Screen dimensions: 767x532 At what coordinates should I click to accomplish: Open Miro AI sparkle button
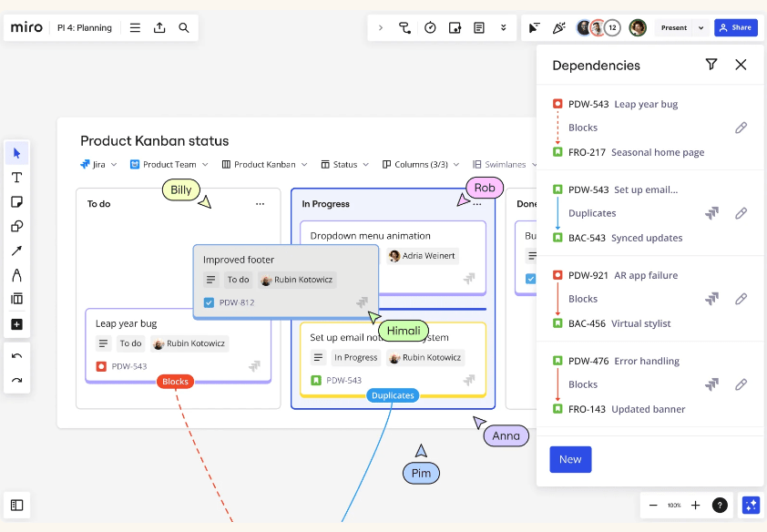point(751,505)
